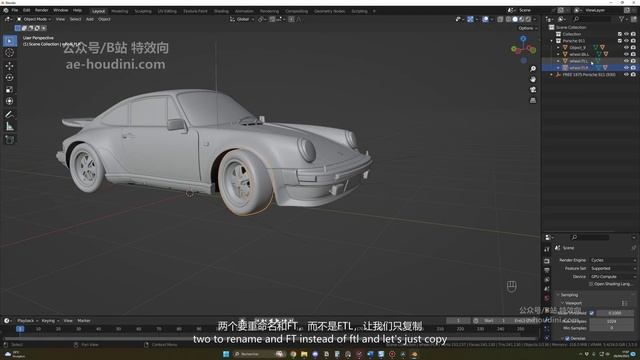The image size is (640, 360).
Task: Open Tool properties tab icon
Action: 547,249
